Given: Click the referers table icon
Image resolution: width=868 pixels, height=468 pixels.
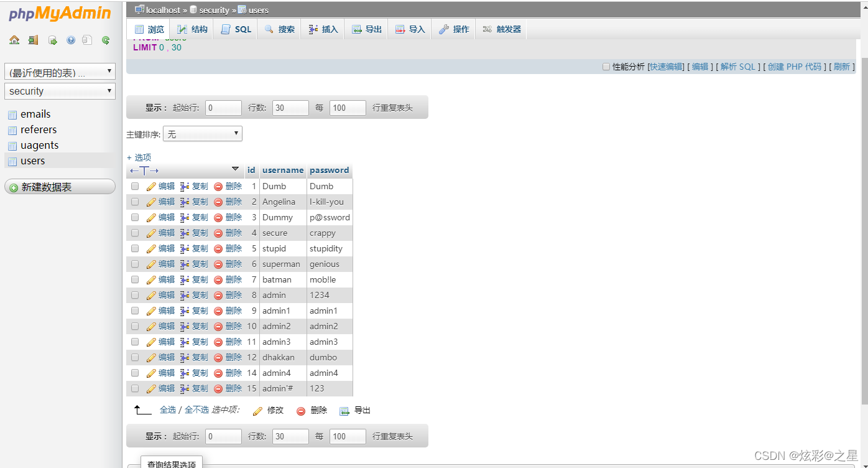Looking at the screenshot, I should click(x=12, y=130).
